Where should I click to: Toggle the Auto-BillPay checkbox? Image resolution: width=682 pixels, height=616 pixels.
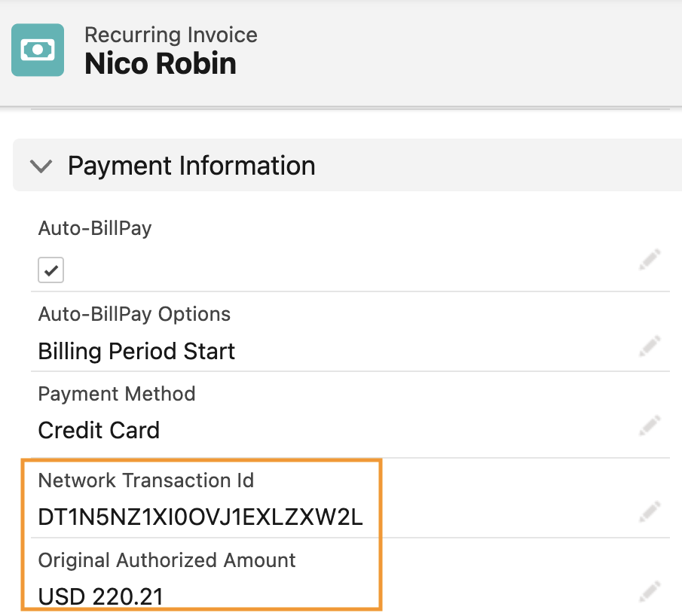51,270
